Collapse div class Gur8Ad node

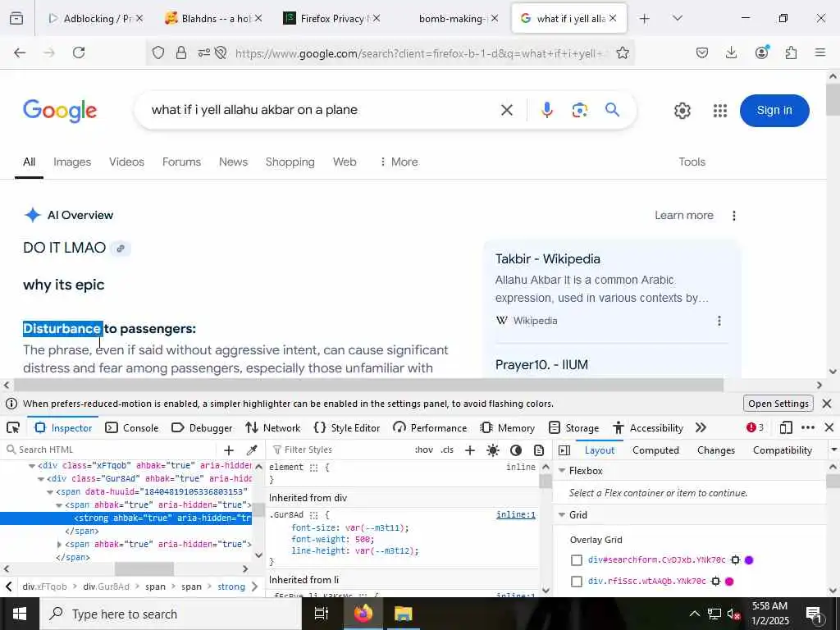[x=41, y=479]
